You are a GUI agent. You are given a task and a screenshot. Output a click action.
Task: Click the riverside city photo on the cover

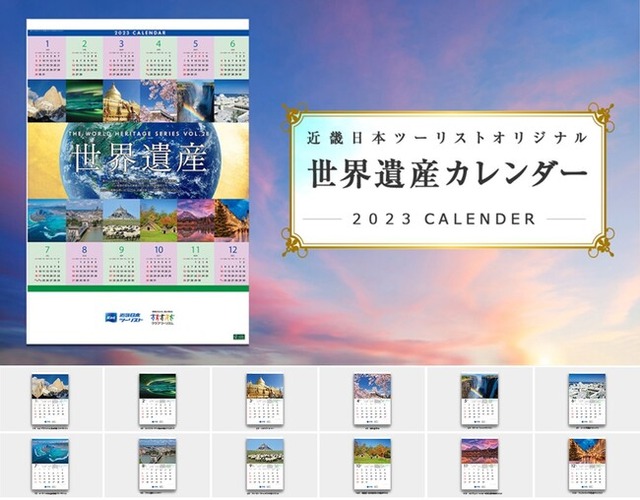pos(84,220)
